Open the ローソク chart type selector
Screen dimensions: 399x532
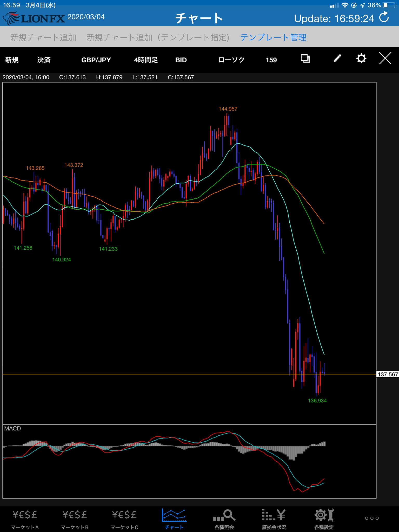[231, 60]
